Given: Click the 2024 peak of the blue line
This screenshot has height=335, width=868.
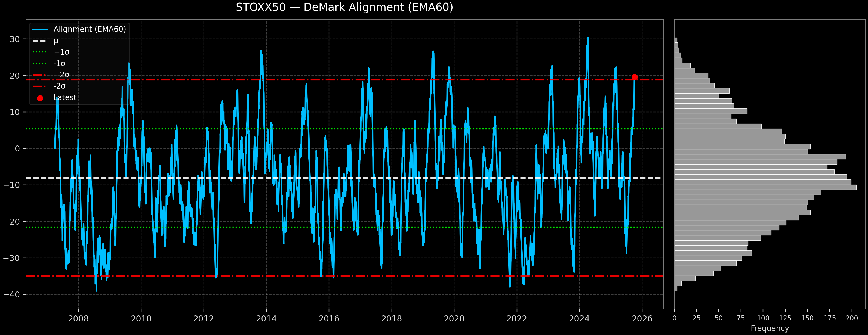Looking at the screenshot, I should 588,38.
